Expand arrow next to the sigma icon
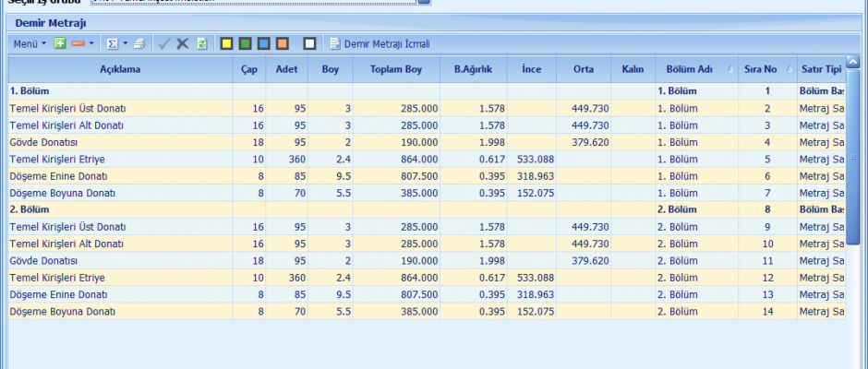 click(x=124, y=43)
